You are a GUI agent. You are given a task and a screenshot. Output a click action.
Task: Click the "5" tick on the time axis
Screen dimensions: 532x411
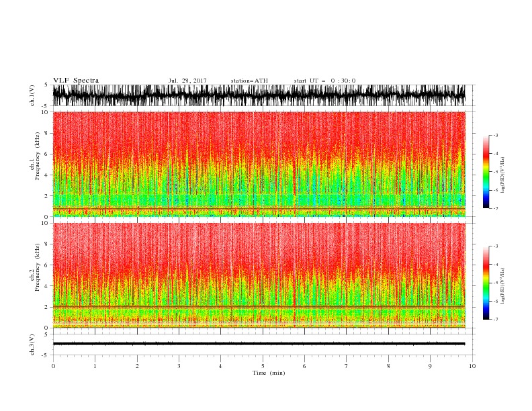[263, 366]
